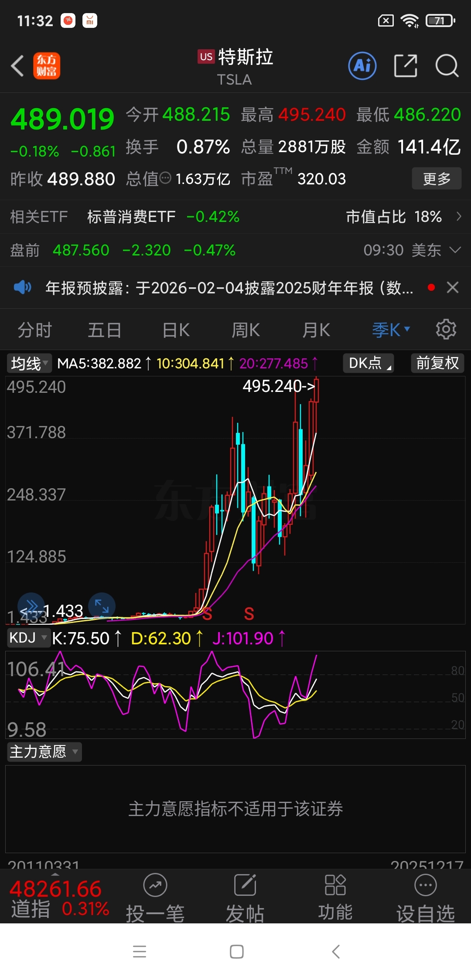Open the 季K period dropdown
The height and width of the screenshot is (980, 471).
tap(391, 330)
